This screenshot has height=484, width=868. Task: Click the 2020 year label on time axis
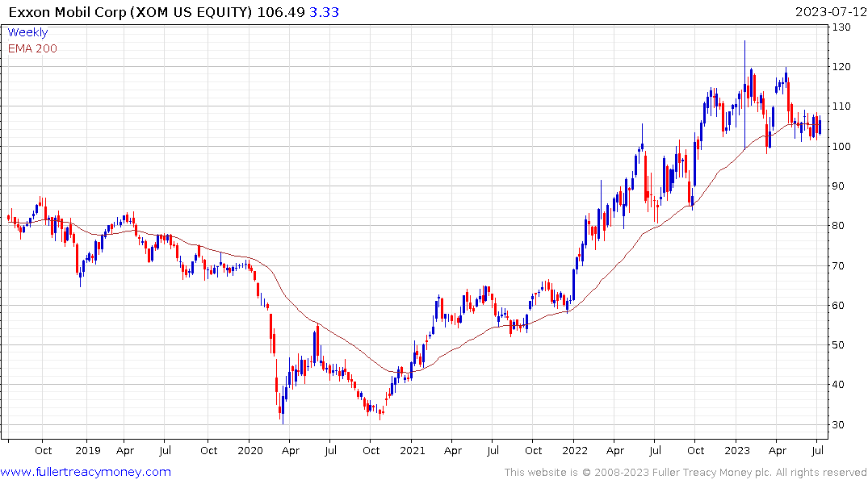[x=249, y=451]
